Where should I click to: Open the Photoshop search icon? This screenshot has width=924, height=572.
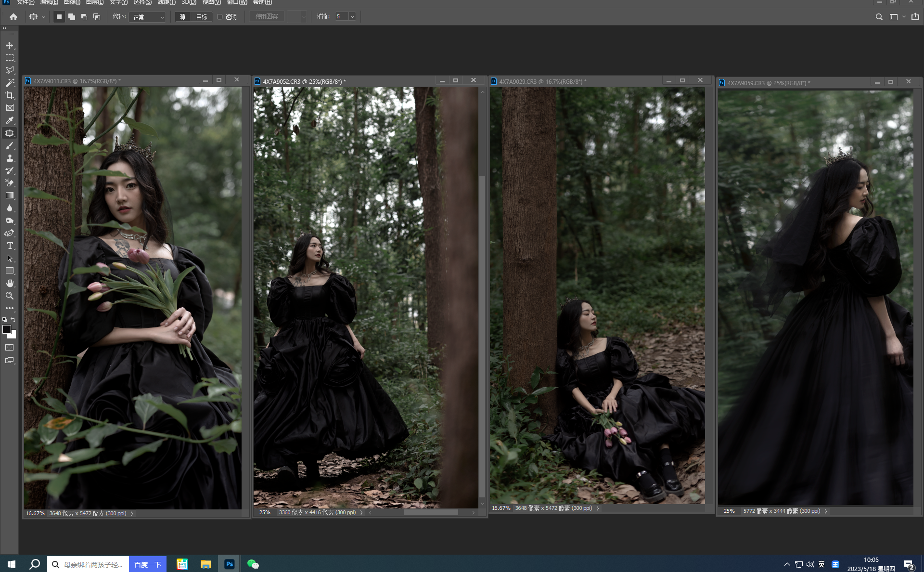(x=879, y=17)
